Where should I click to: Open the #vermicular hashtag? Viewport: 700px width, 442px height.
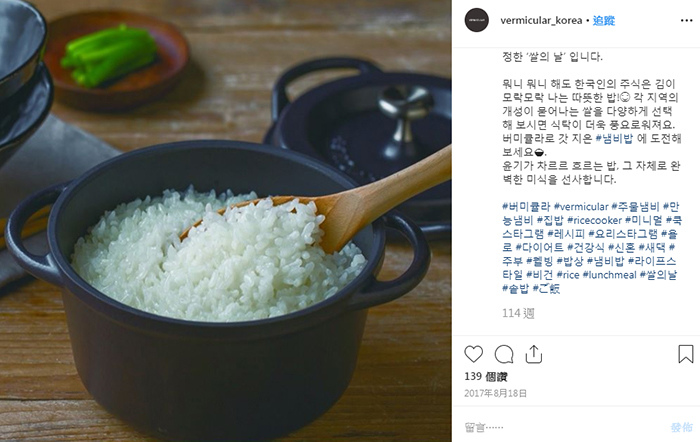pyautogui.click(x=581, y=207)
